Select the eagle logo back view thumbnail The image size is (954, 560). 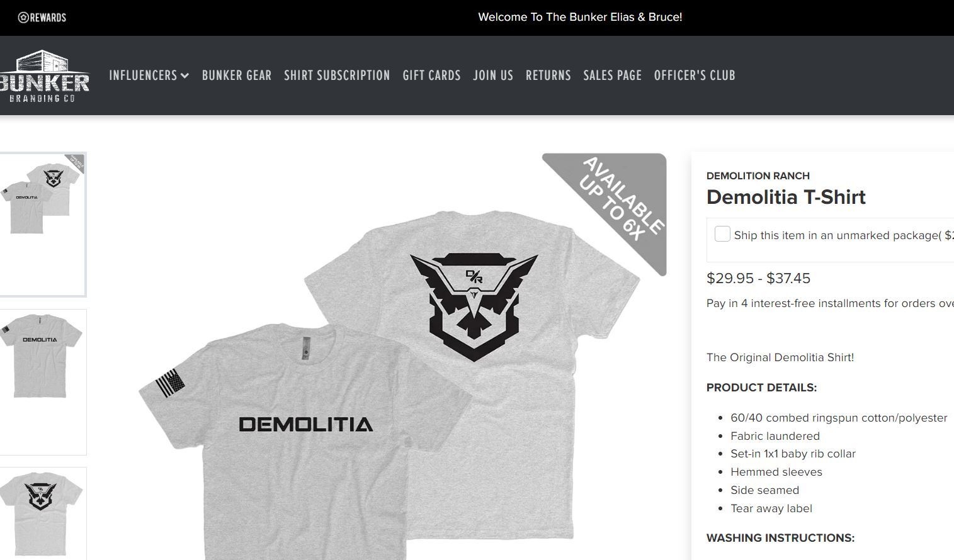point(43,513)
